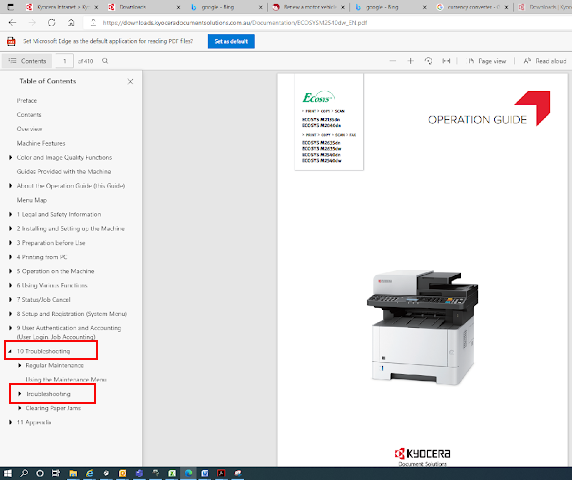Zoom out the PDF with minus icon

click(x=393, y=61)
